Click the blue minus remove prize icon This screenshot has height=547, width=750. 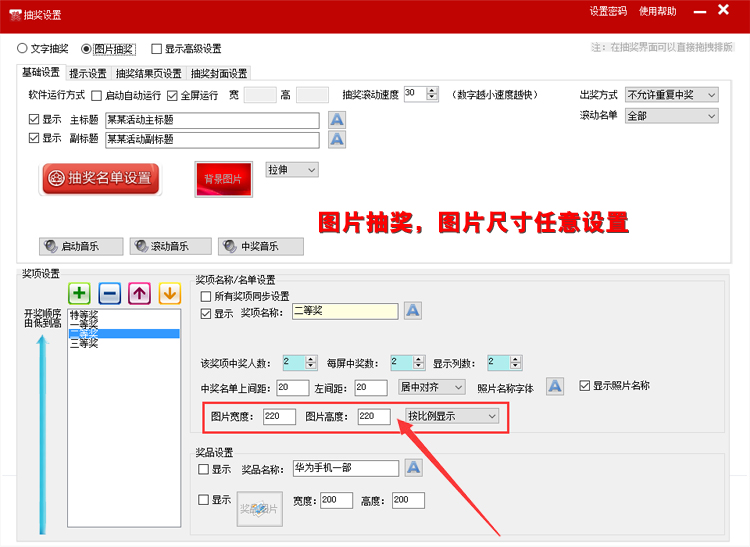click(110, 293)
